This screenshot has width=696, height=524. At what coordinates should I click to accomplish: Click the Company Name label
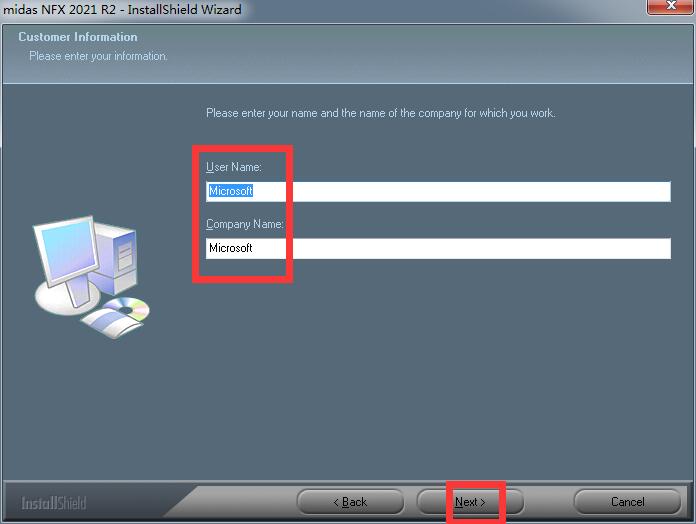[x=245, y=224]
